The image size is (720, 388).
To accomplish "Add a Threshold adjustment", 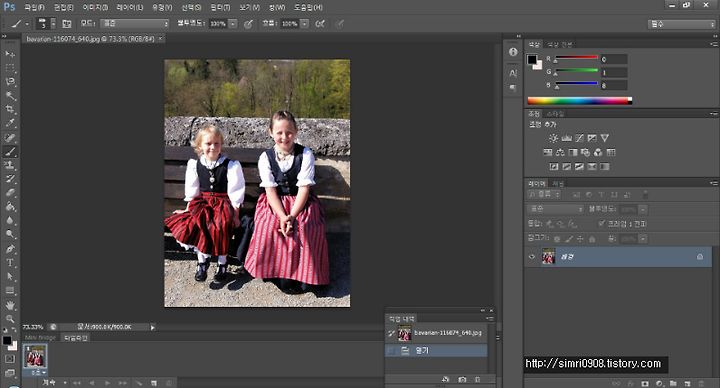I will [579, 167].
